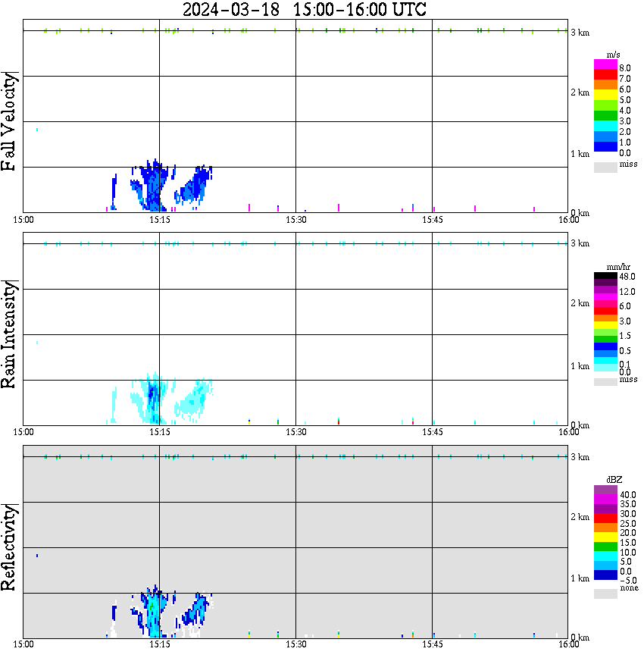The height and width of the screenshot is (658, 644).
Task: Click the '1 km' label of Rain Intensity panel
Action: [x=580, y=366]
